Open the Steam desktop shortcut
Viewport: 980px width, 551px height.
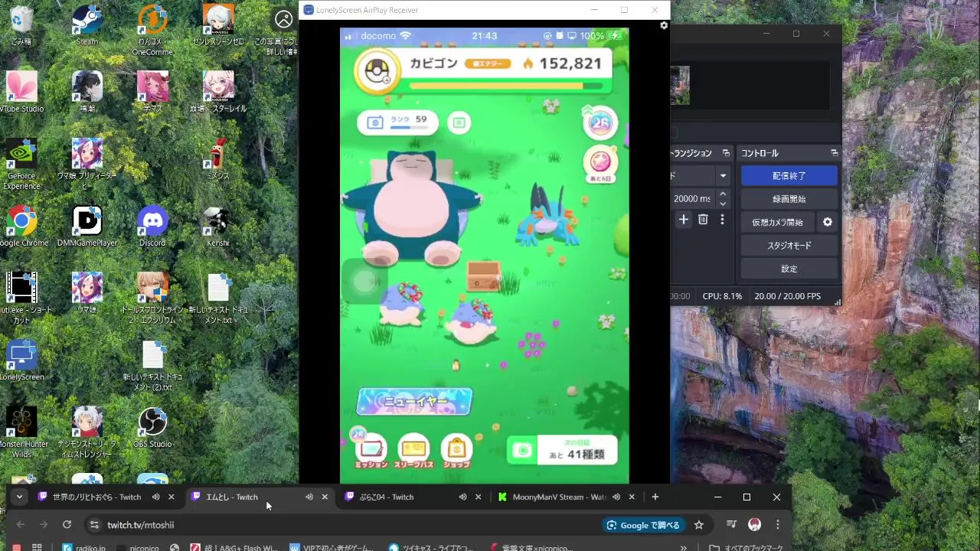[87, 26]
